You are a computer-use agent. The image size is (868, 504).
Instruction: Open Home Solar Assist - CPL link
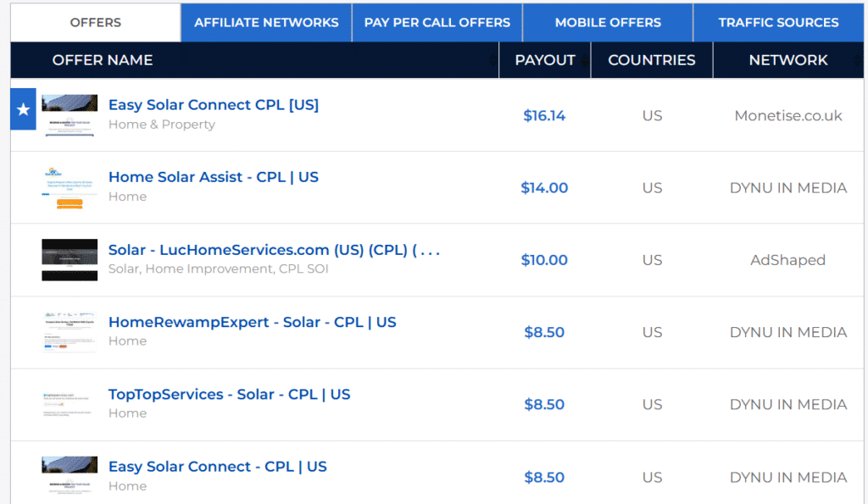click(214, 177)
